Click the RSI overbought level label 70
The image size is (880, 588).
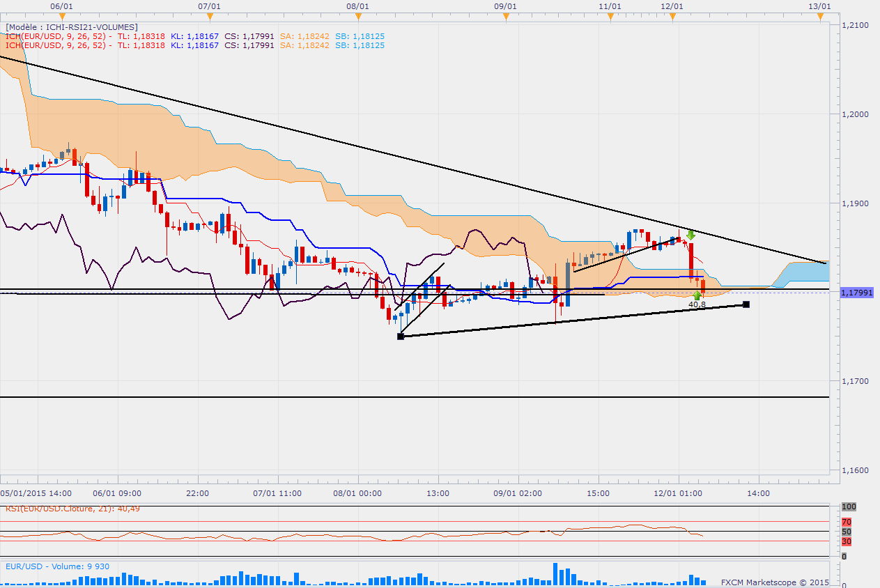point(847,521)
